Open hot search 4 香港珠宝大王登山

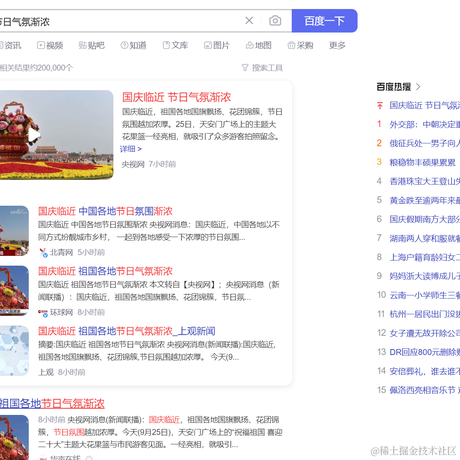coord(425,181)
